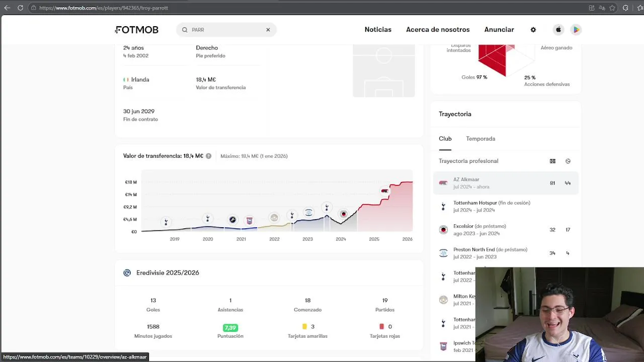Click the matches column icon in Trayectoria
The image size is (644, 362).
(552, 161)
